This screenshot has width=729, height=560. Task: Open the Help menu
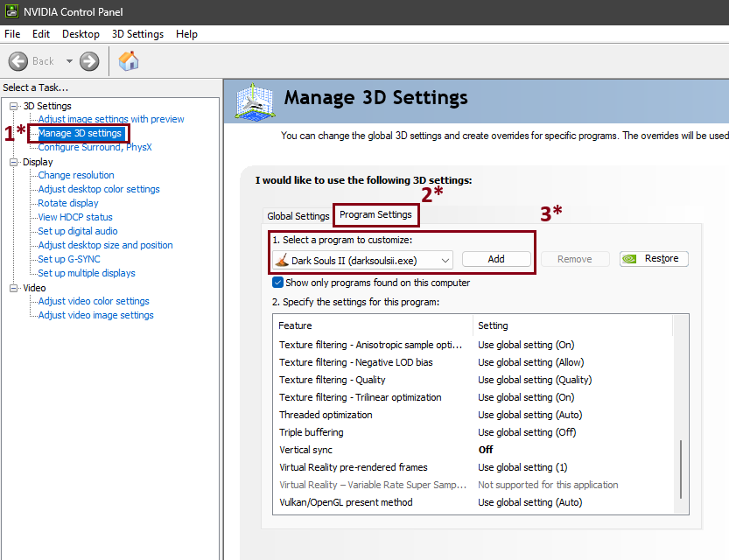point(186,34)
